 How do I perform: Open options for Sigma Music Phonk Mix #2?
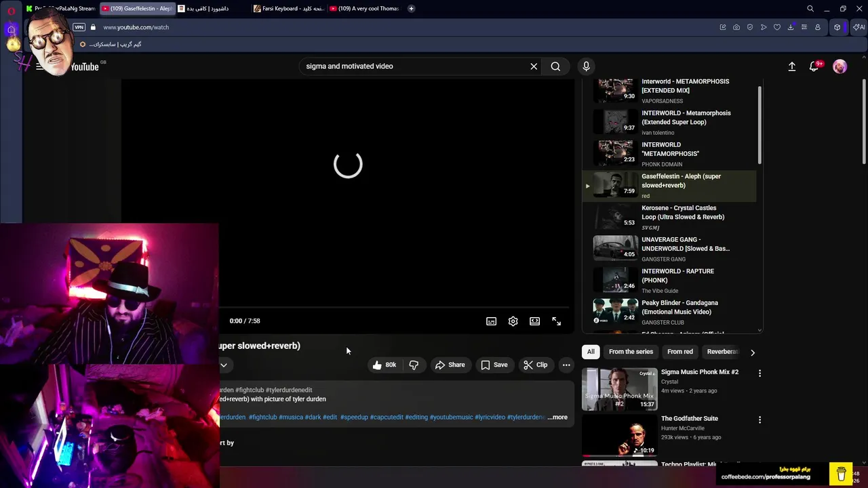[x=759, y=373]
